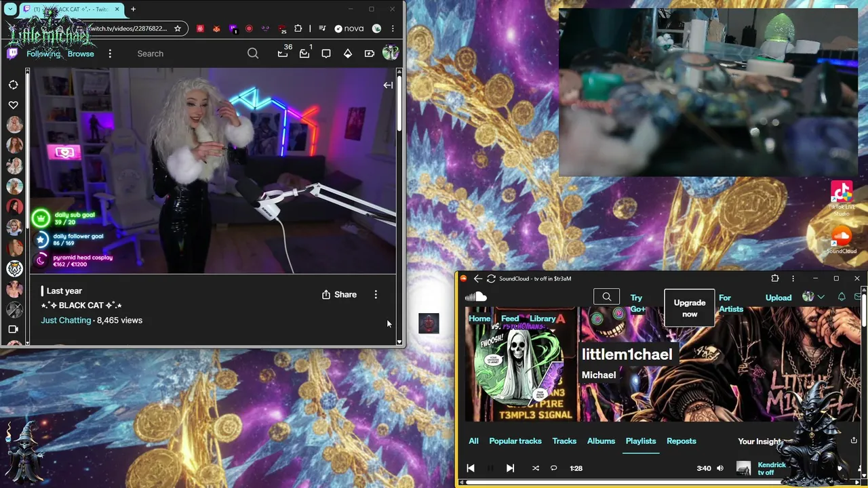The height and width of the screenshot is (488, 868).
Task: Open For Artists link in SoundCloud
Action: (731, 303)
